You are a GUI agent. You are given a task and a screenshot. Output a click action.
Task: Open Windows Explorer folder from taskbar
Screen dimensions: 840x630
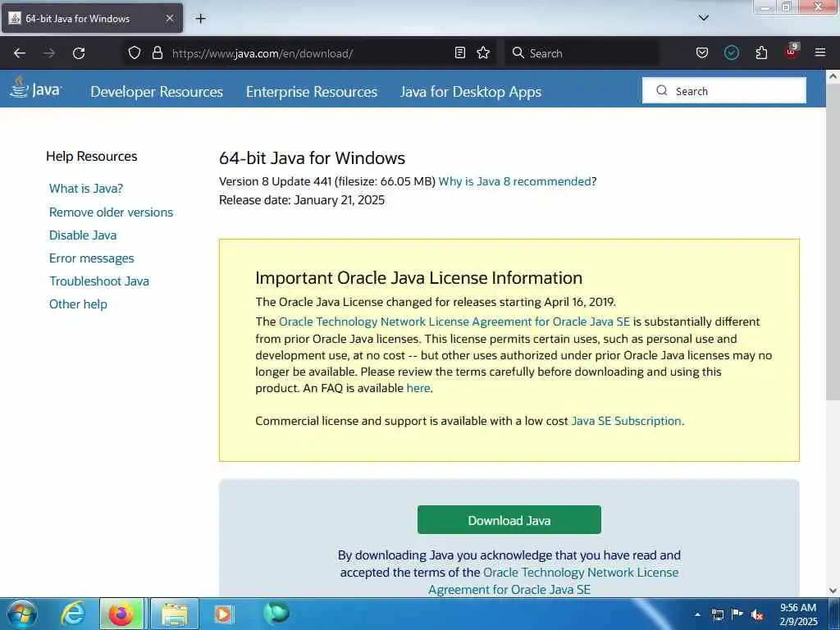175,614
